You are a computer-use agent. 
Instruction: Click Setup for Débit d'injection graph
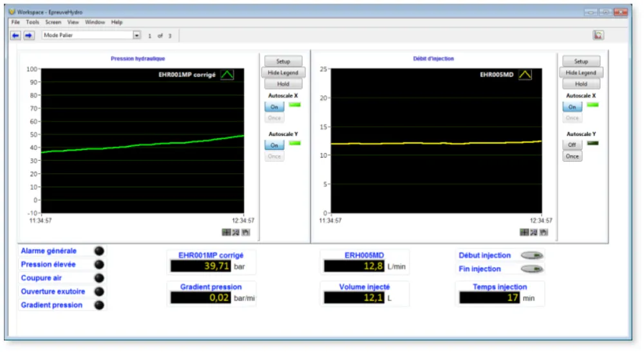(581, 61)
